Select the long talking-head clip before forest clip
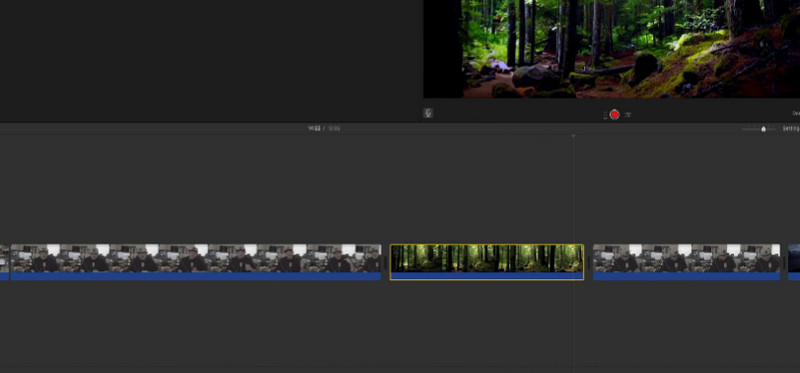Image resolution: width=800 pixels, height=373 pixels. [x=195, y=262]
